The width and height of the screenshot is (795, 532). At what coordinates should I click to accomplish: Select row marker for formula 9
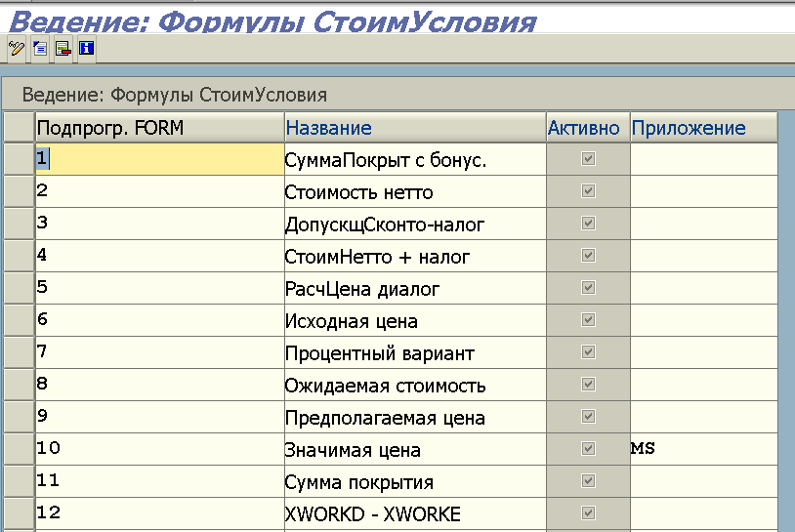click(x=20, y=417)
